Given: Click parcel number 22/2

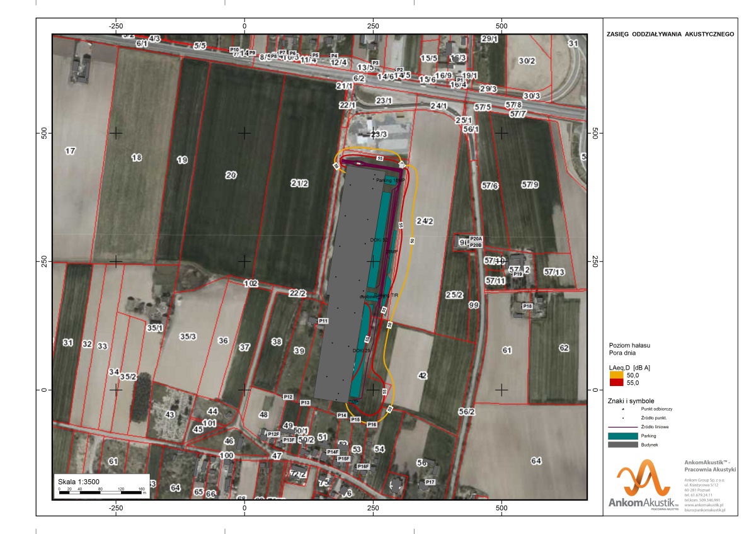Looking at the screenshot, I should coord(297,293).
